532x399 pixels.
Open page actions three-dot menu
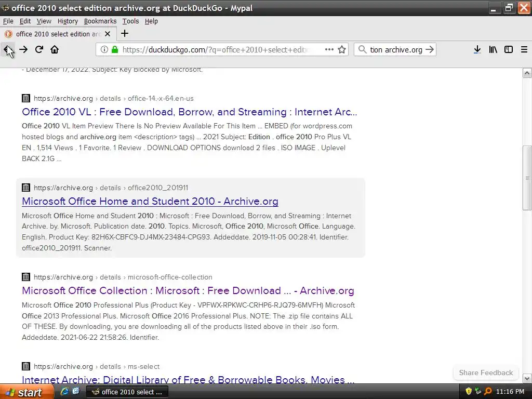pos(329,49)
